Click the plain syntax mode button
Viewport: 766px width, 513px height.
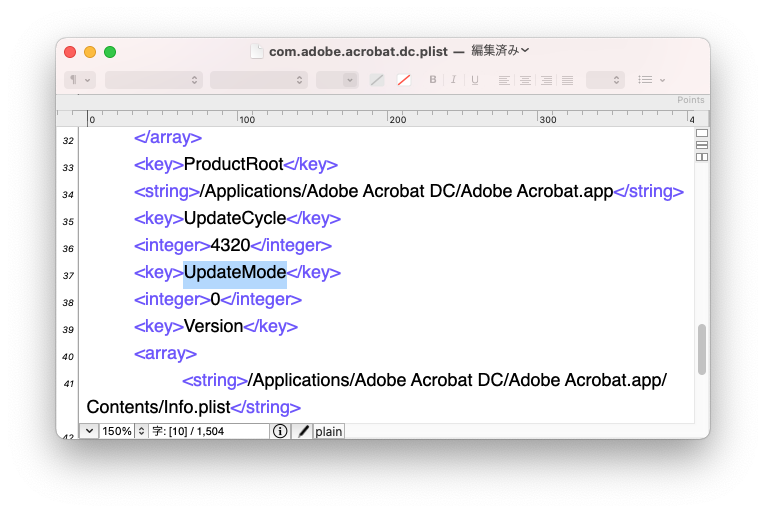click(329, 431)
